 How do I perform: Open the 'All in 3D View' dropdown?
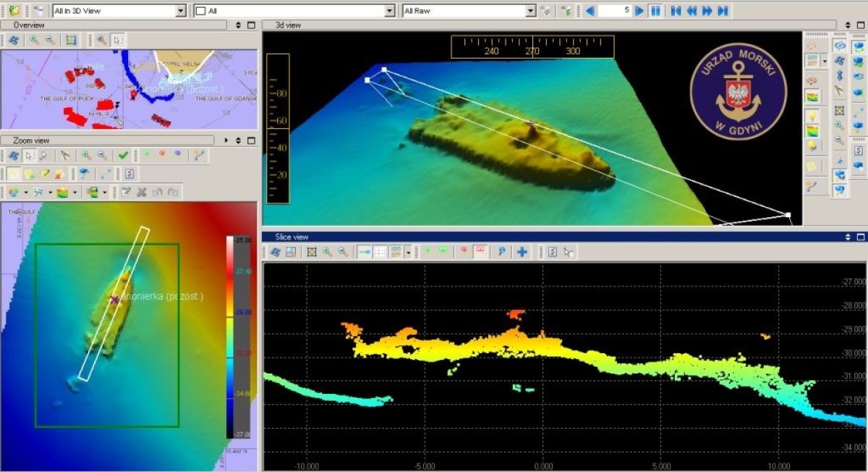pyautogui.click(x=181, y=11)
